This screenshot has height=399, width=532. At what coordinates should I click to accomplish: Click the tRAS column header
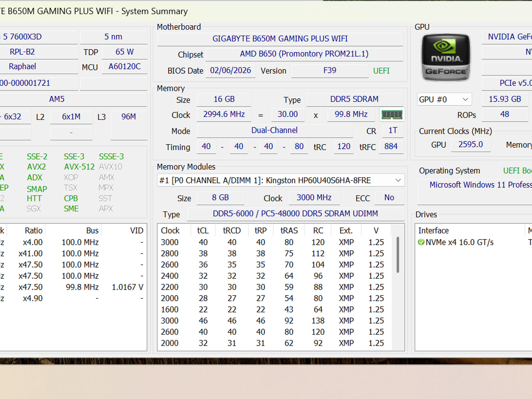(289, 230)
